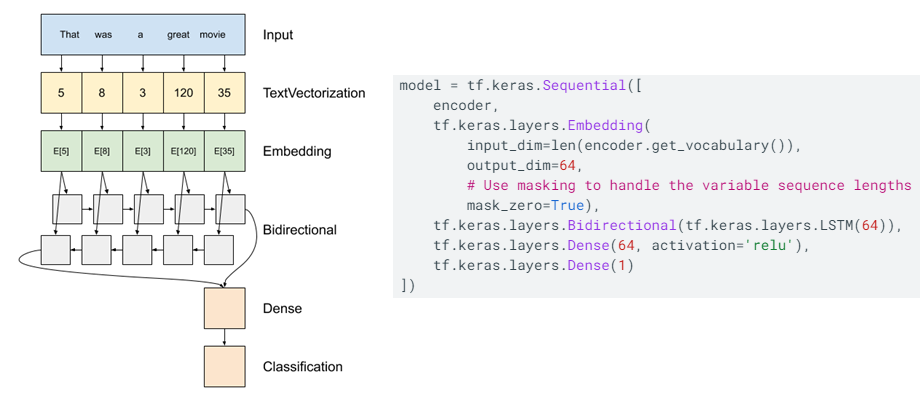Click the E[8] embedding cell
Image resolution: width=920 pixels, height=396 pixels.
[102, 151]
